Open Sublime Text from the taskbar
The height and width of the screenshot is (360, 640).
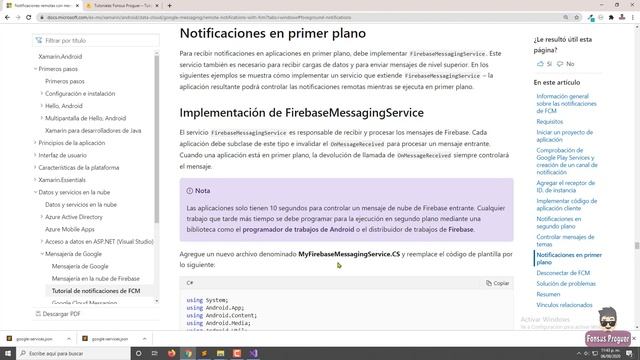click(204, 353)
